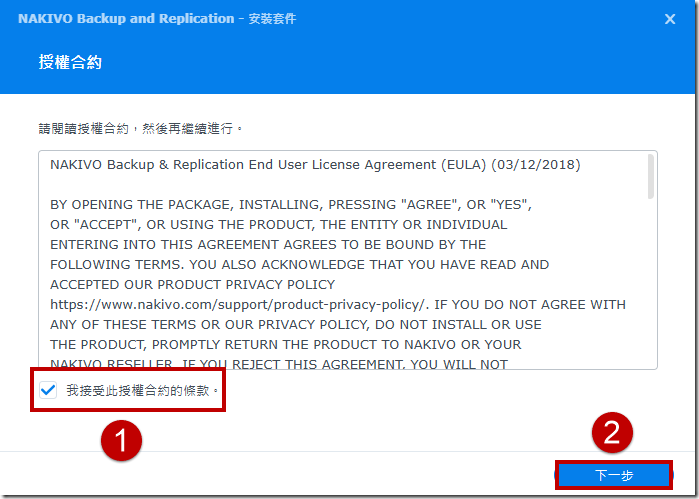699x499 pixels.
Task: Click the 'ANY OF THESE TERMS' line
Action: pos(296,324)
